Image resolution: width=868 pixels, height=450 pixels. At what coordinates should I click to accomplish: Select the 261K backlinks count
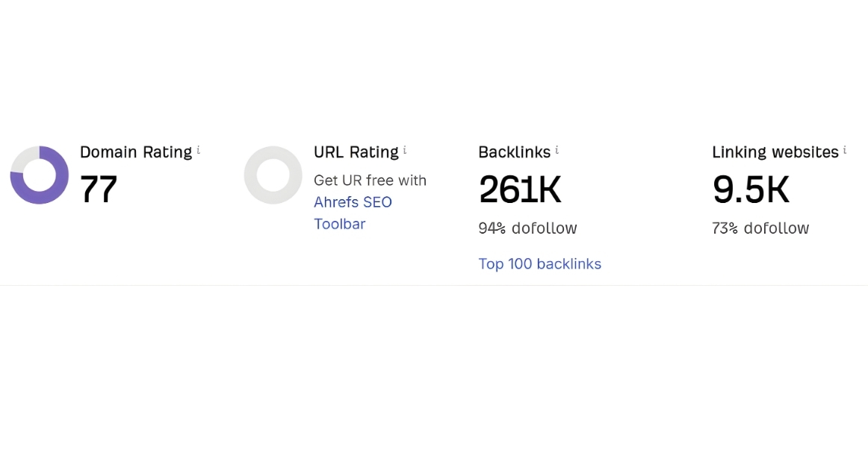click(519, 190)
